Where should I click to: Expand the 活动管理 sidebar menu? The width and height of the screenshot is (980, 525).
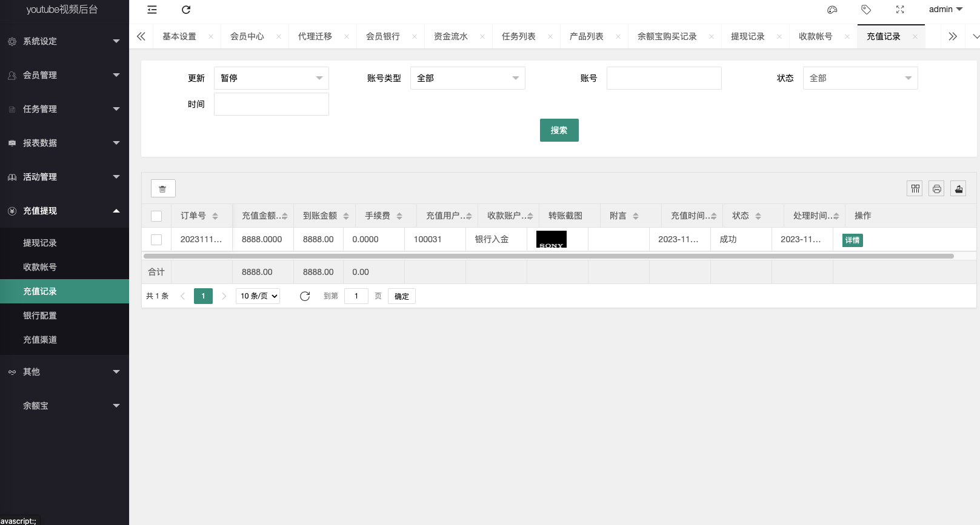click(x=64, y=177)
